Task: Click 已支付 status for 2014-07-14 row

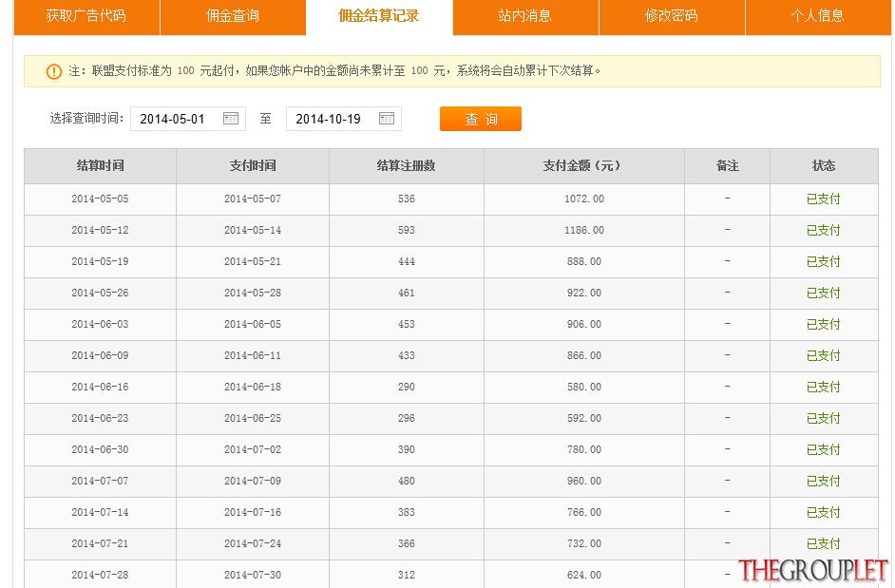Action: (823, 513)
